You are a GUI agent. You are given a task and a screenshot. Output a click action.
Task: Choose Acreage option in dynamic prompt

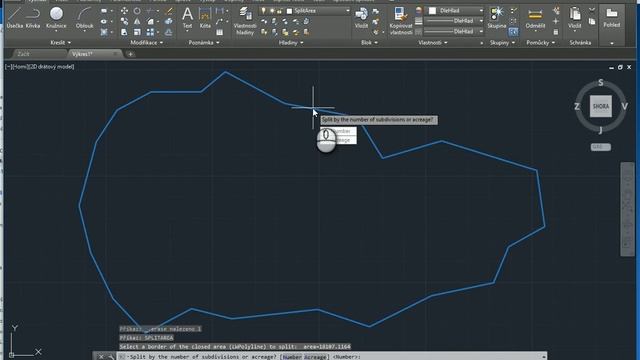[x=339, y=140]
